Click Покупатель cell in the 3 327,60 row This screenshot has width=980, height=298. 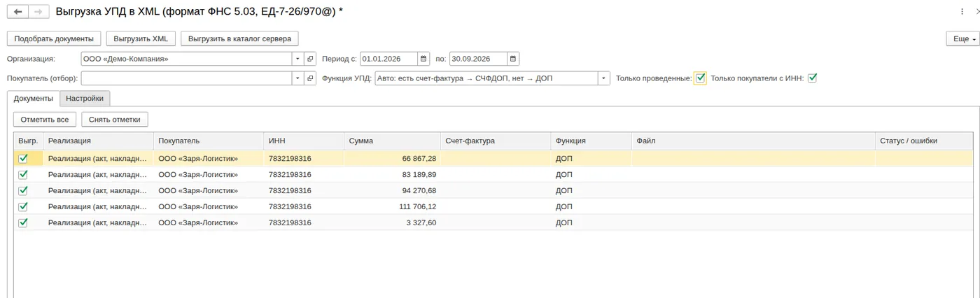[209, 222]
